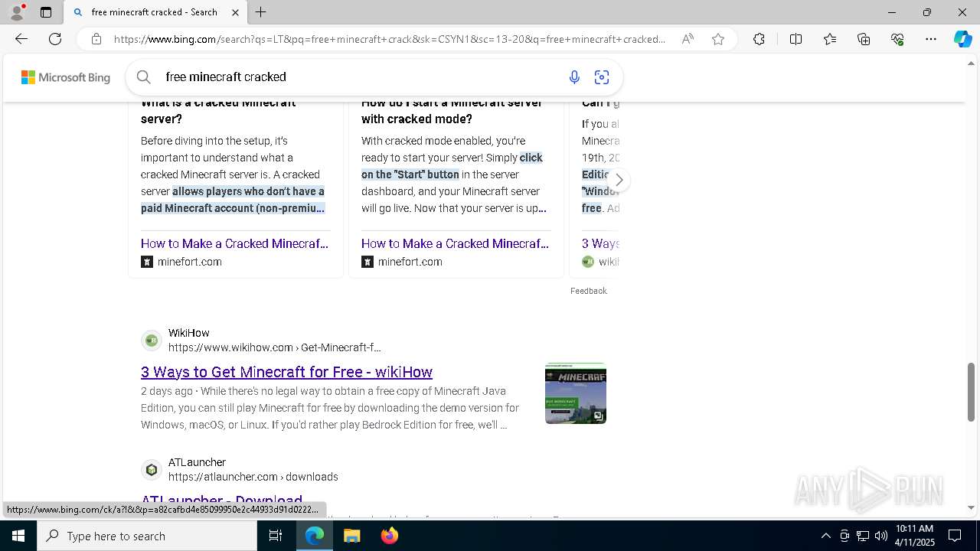Toggle split screen view
Viewport: 980px width, 551px height.
(795, 39)
